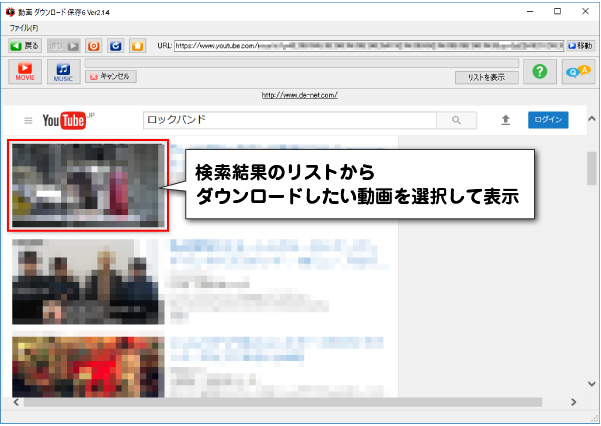Click the blue reload icon

point(115,46)
